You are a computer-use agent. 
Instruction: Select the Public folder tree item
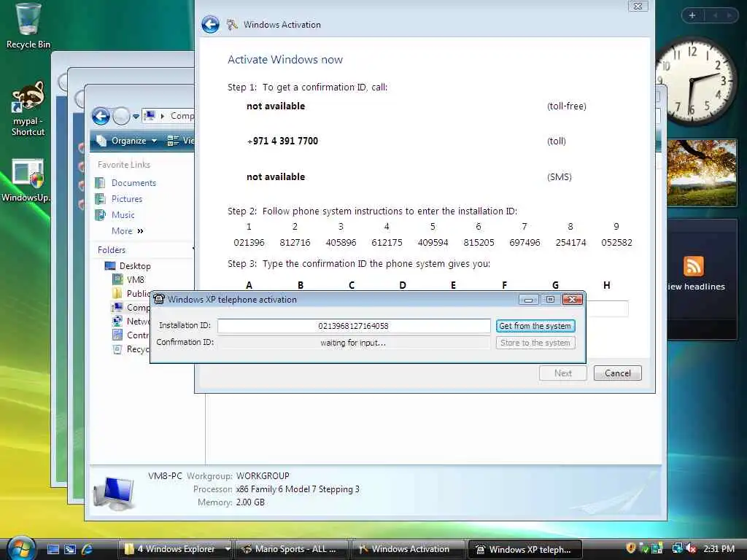tap(131, 293)
